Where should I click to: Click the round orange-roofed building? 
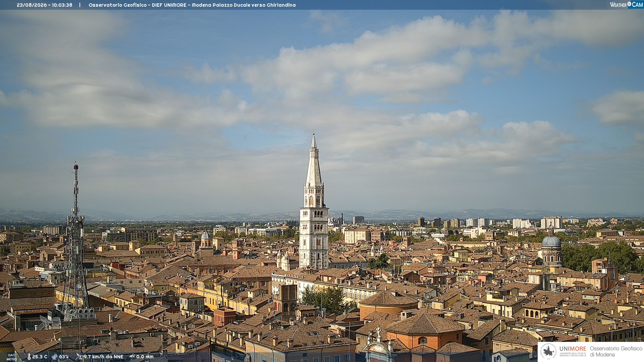(389, 304)
